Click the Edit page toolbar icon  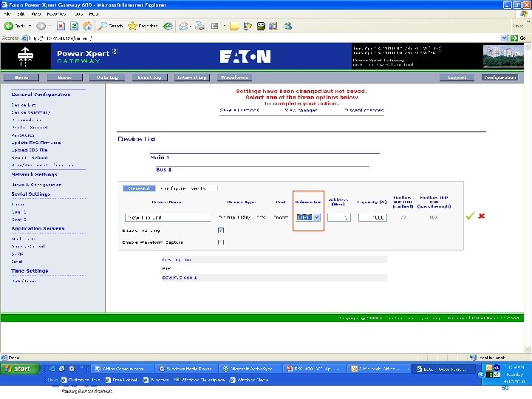(215, 26)
